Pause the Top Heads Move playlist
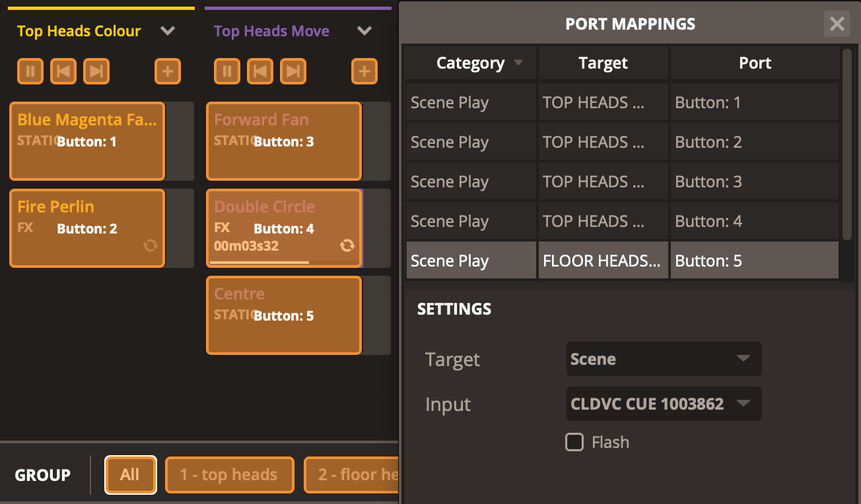861x504 pixels. [x=227, y=71]
